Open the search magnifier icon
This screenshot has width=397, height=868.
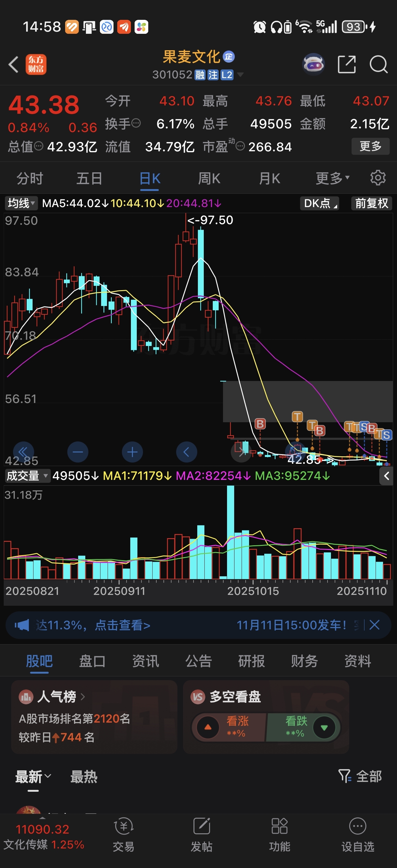[x=379, y=64]
